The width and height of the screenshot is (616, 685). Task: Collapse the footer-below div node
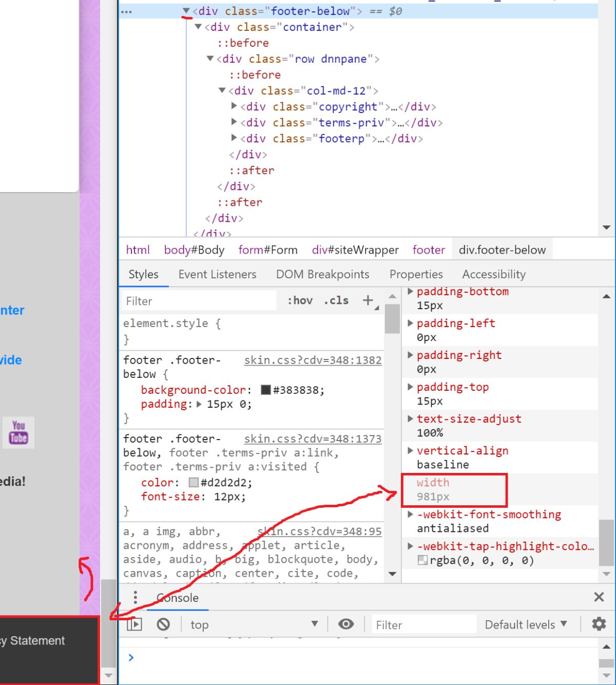(x=186, y=10)
